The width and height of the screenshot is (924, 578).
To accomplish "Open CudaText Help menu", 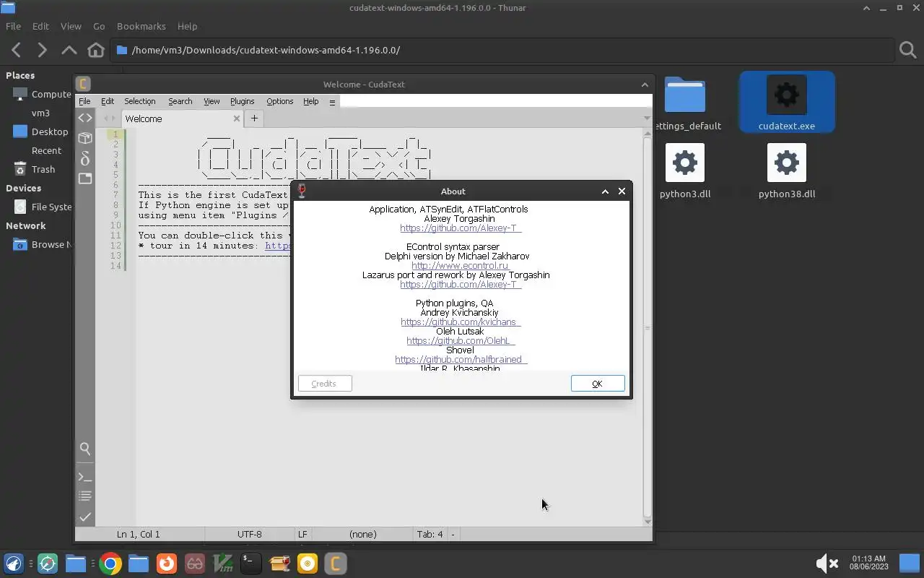I will click(x=311, y=102).
